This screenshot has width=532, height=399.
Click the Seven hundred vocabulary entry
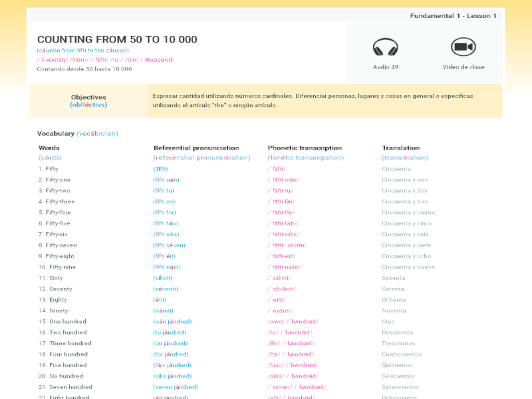(65, 387)
